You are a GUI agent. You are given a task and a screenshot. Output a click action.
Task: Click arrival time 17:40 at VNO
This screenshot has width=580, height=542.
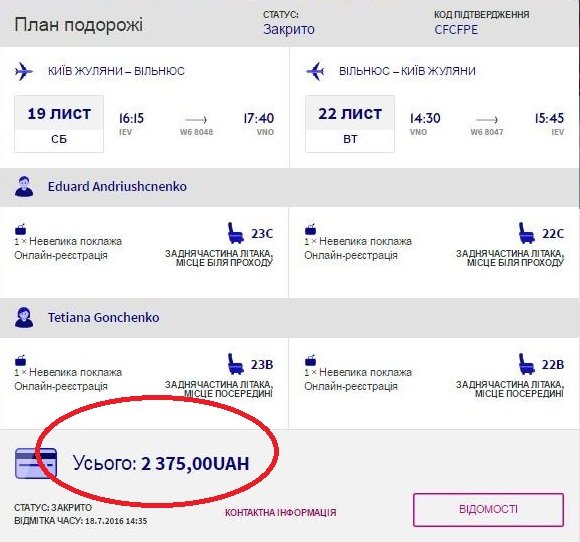(259, 118)
